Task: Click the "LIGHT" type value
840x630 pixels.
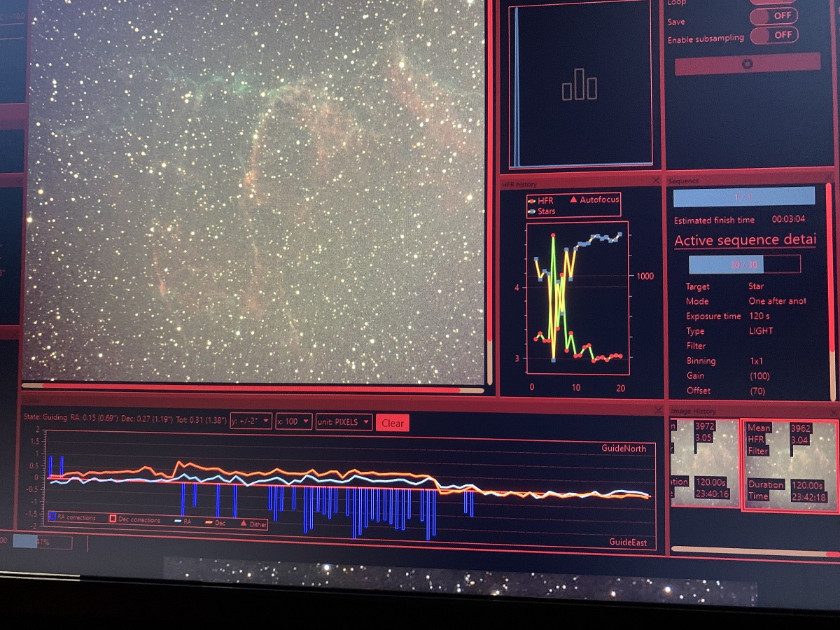Action: pos(761,330)
